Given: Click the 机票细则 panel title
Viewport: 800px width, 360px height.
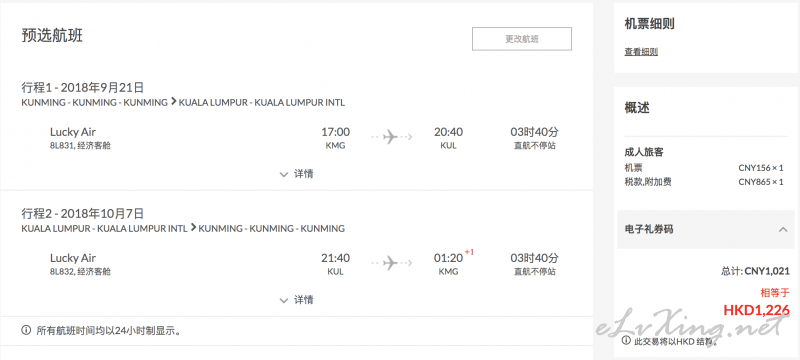Looking at the screenshot, I should [649, 23].
